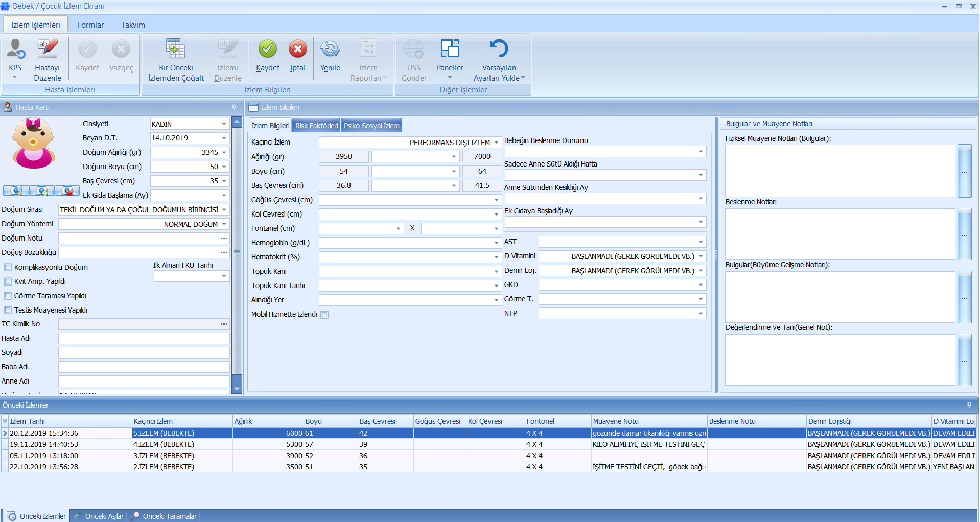Screen dimensions: 980x522
Task: Enable Komplikasyonlu Doğum checkbox
Action: tap(8, 267)
